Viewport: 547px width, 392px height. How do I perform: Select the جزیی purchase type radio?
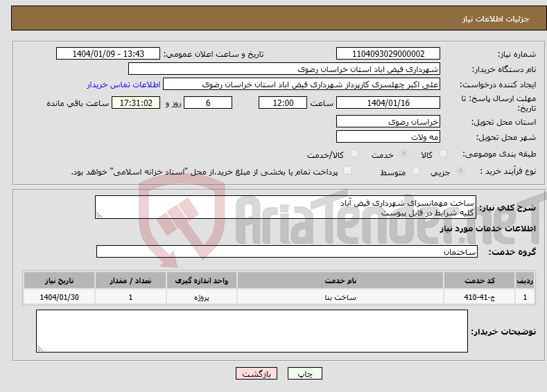pos(460,171)
